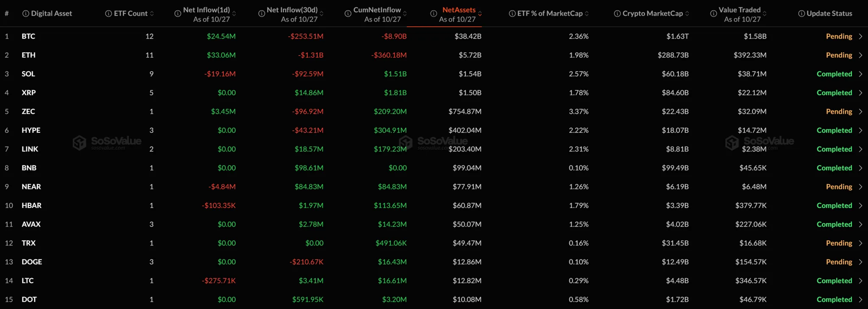Sort by Value Traded arrows
Screen dimensions: 868x309
(x=765, y=14)
